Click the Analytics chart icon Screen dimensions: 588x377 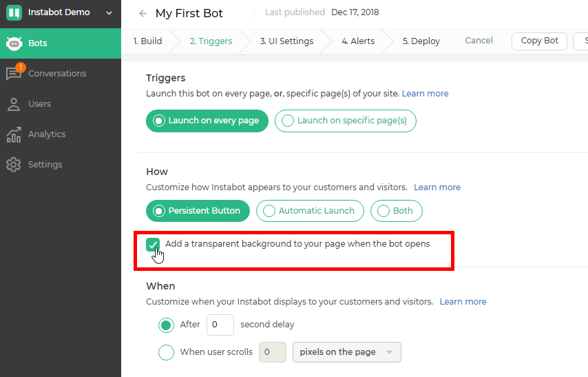14,134
